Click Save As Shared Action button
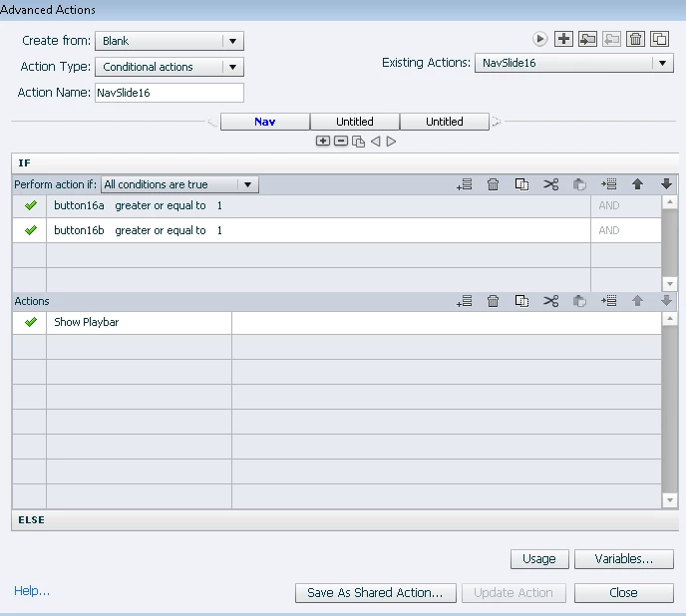 (375, 593)
